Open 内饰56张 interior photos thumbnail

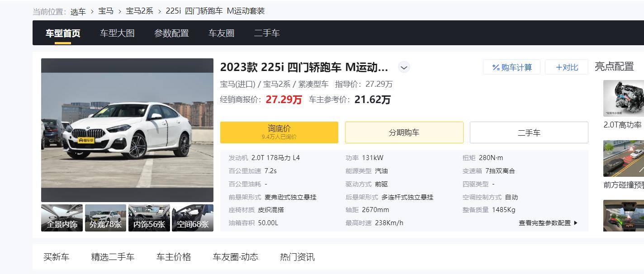(149, 218)
